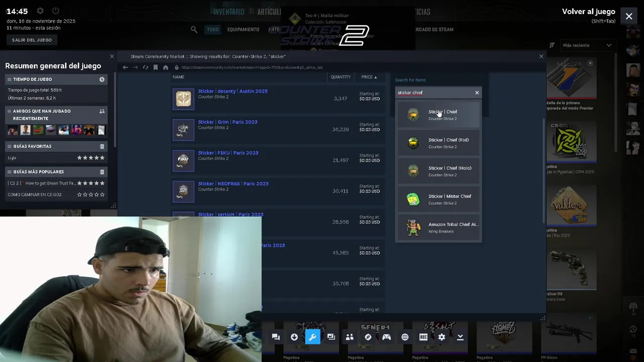Reload the Steam Community Market page
The width and height of the screenshot is (644, 362).
[145, 67]
